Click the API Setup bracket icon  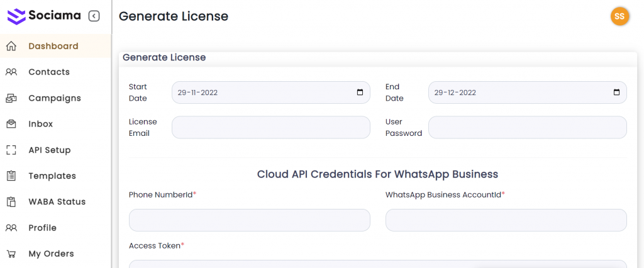11,150
